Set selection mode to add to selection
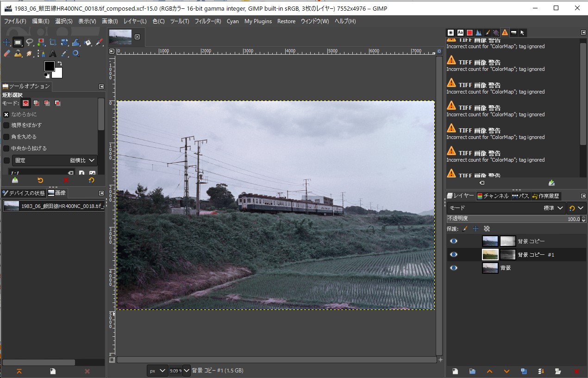 (37, 103)
